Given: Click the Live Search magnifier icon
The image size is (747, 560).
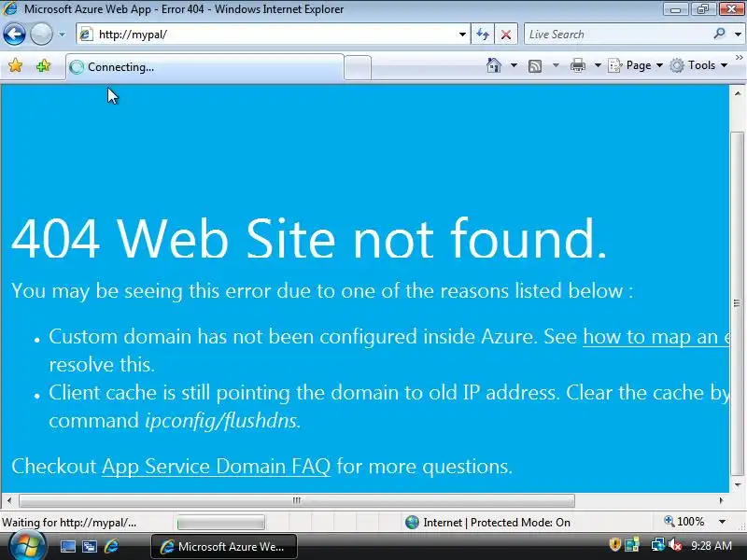Looking at the screenshot, I should click(719, 34).
